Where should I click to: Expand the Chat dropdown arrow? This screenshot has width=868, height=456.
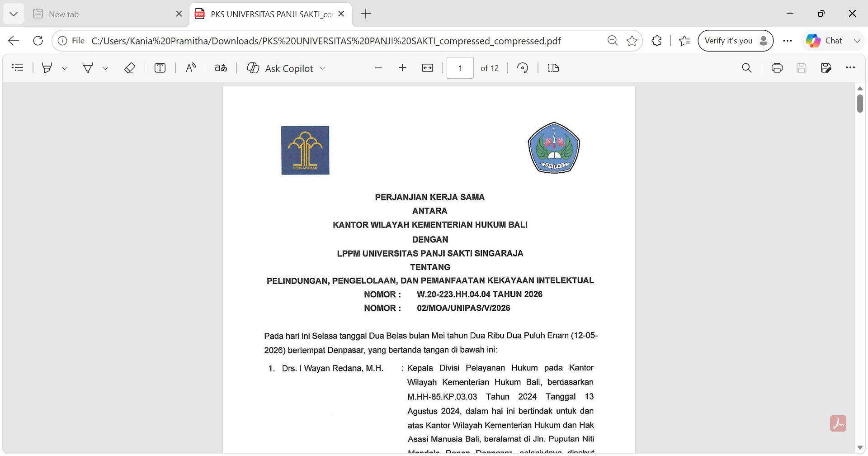click(x=857, y=41)
